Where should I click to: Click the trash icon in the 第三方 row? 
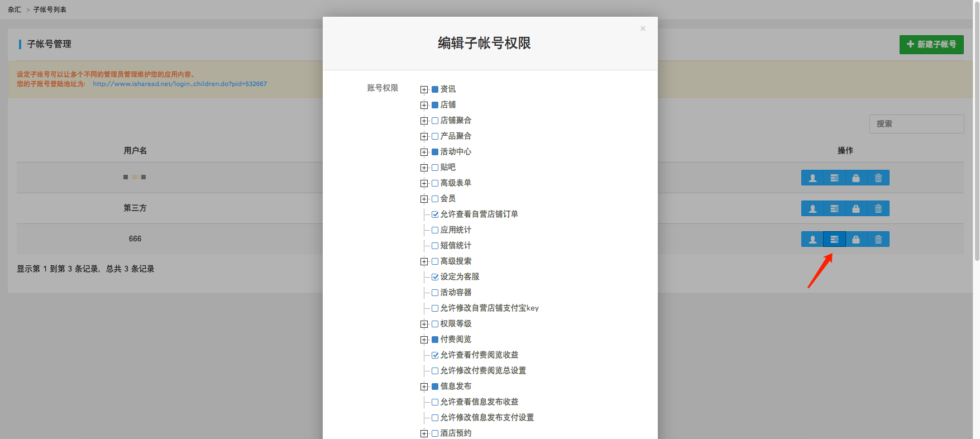click(878, 209)
